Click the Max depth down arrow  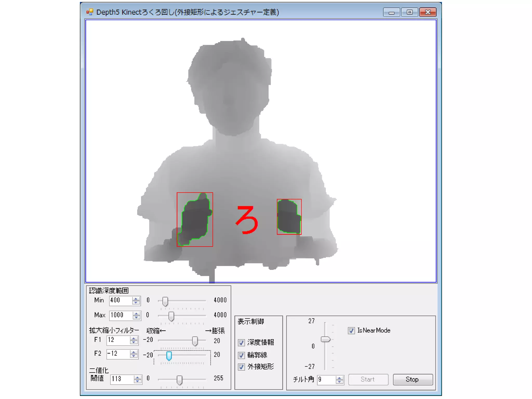(136, 317)
